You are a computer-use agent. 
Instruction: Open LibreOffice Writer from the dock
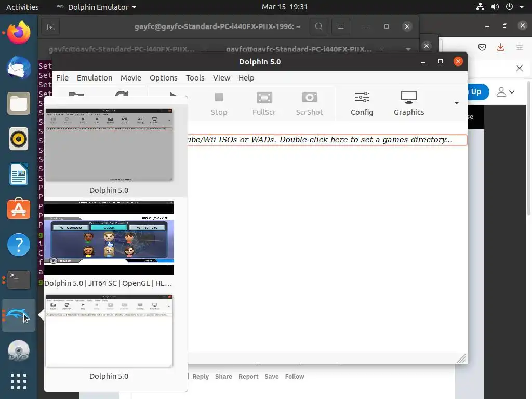[x=19, y=174]
